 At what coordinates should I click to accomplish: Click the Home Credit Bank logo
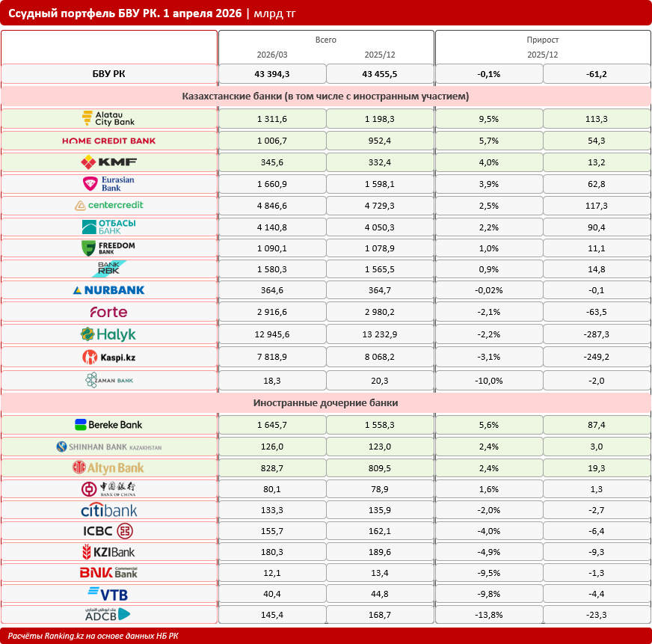[x=108, y=141]
